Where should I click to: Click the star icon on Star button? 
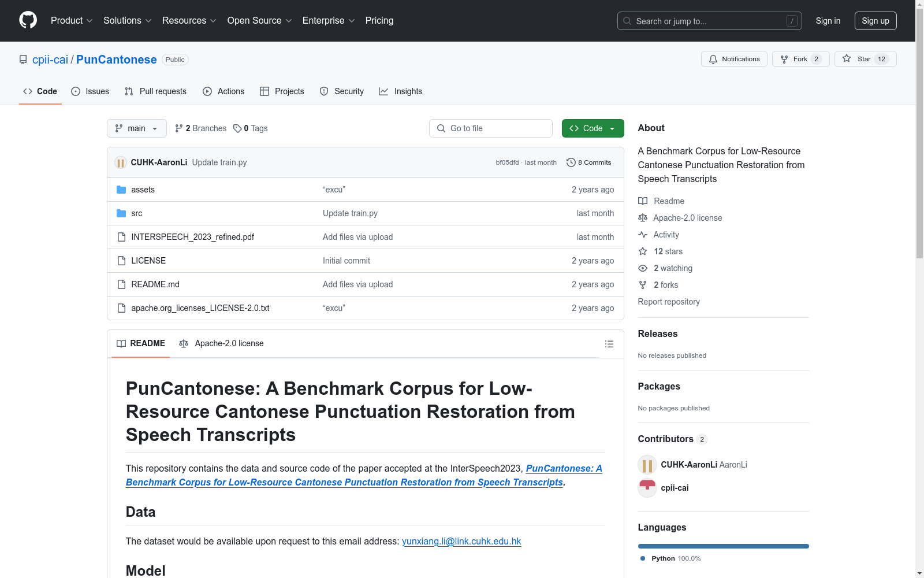(847, 58)
